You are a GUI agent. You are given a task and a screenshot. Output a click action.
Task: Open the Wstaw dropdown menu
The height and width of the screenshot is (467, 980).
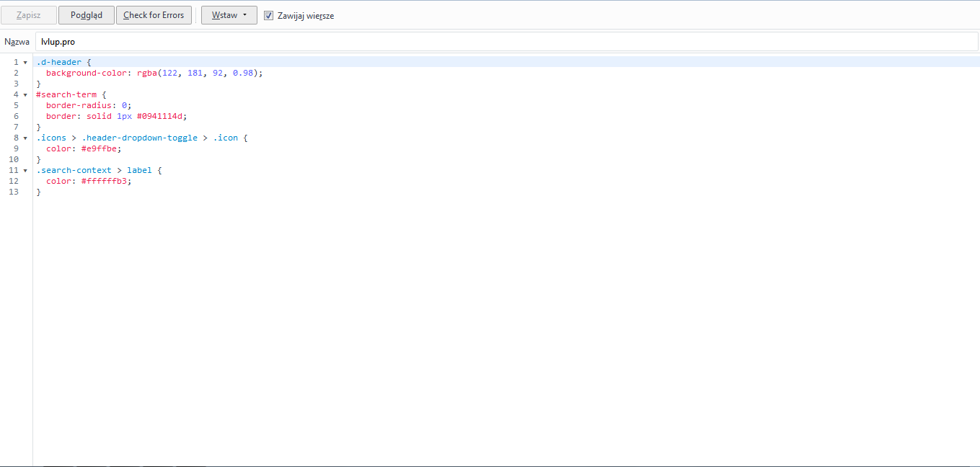coord(229,15)
